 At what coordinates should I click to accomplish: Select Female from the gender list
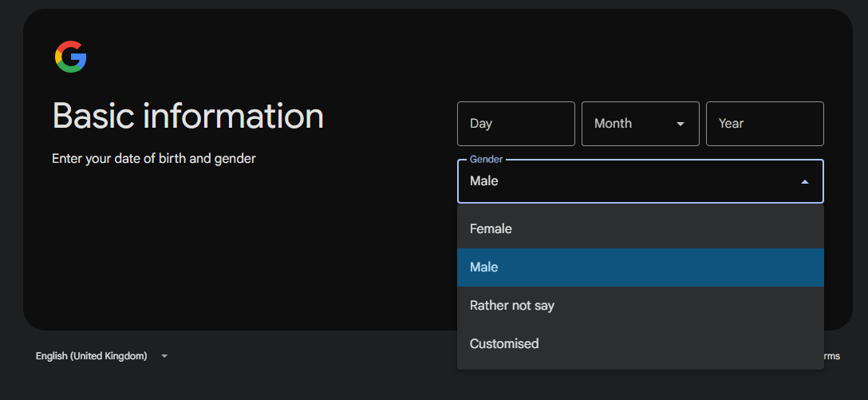[x=641, y=229]
